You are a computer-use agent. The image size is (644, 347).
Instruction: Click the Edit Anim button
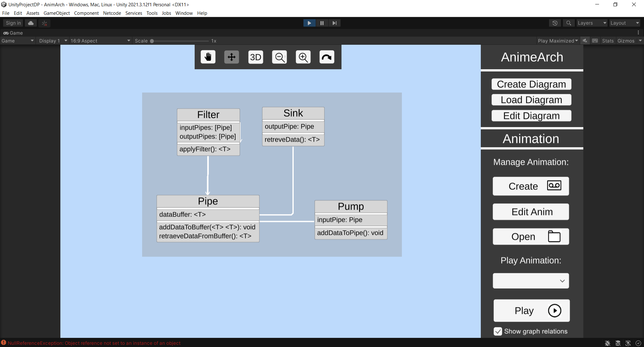pos(531,212)
